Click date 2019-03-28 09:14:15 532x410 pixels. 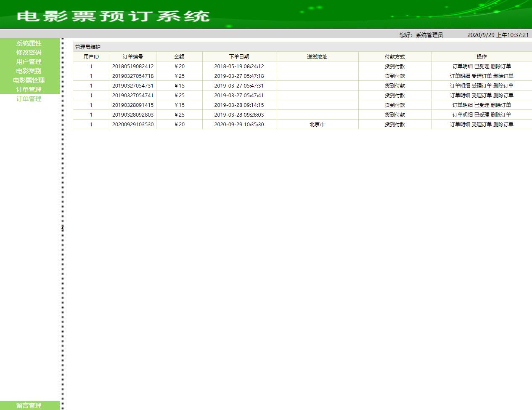239,105
